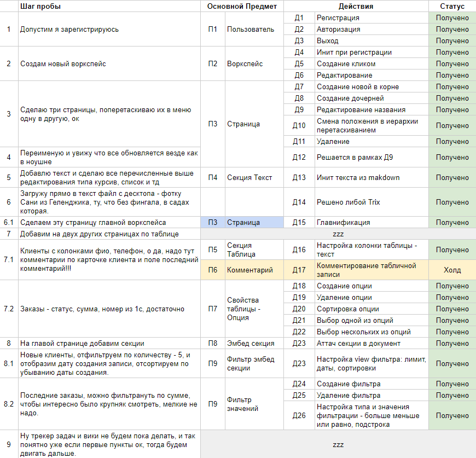The width and height of the screenshot is (476, 458).
Task: Click the "Основной Предмет" header cell
Action: (x=243, y=7)
